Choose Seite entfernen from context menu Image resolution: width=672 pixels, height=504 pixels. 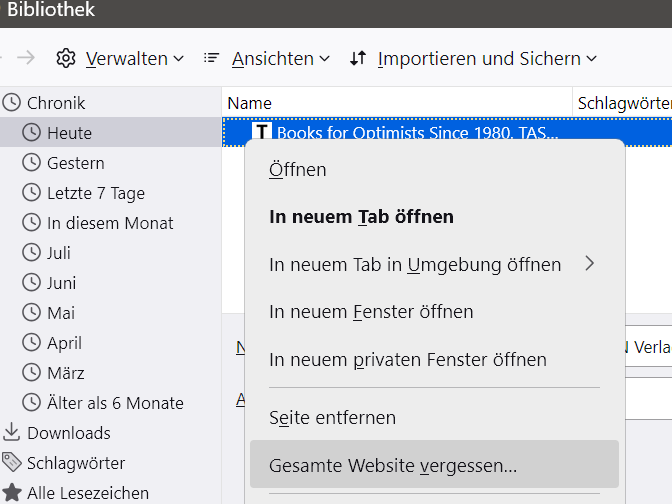click(332, 418)
